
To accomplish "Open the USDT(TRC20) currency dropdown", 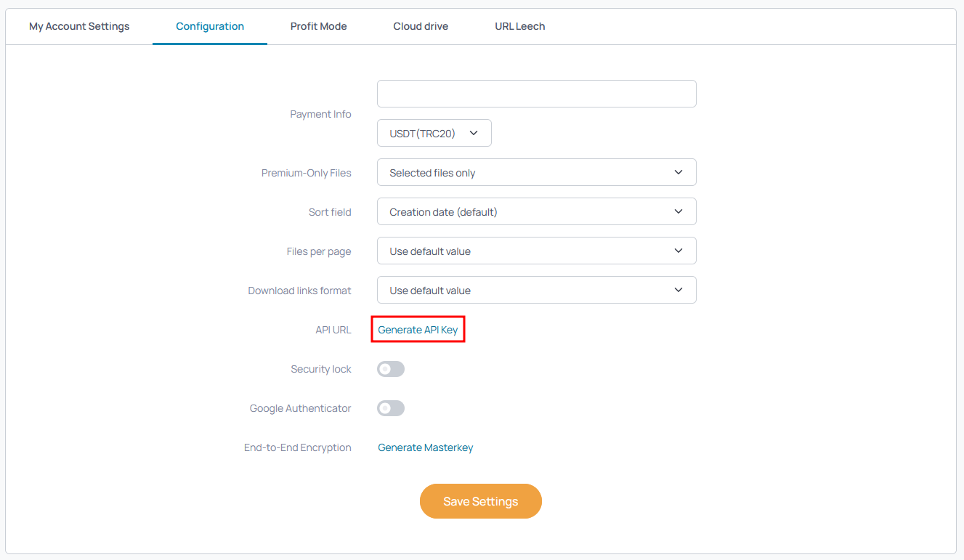I will (434, 133).
